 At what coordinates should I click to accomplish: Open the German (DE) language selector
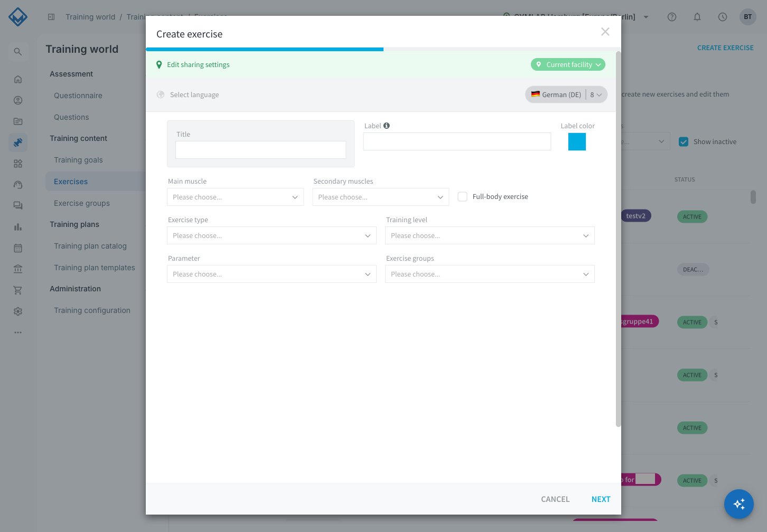(566, 94)
